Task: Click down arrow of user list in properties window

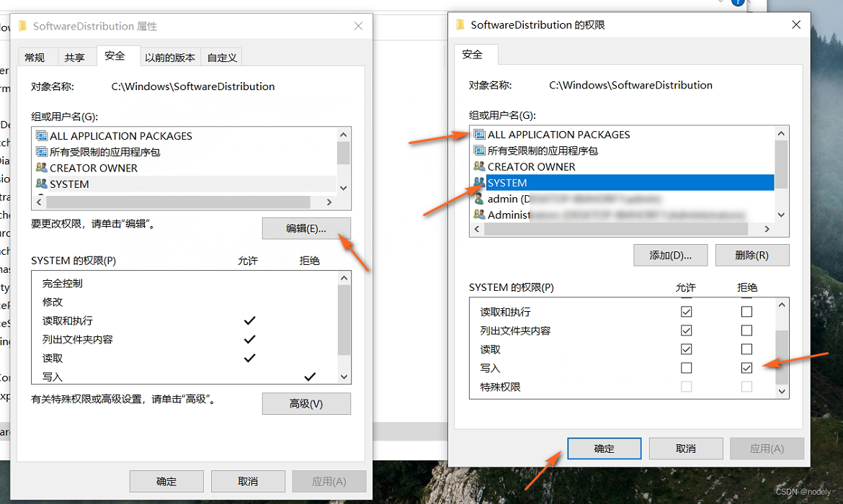Action: pyautogui.click(x=344, y=188)
